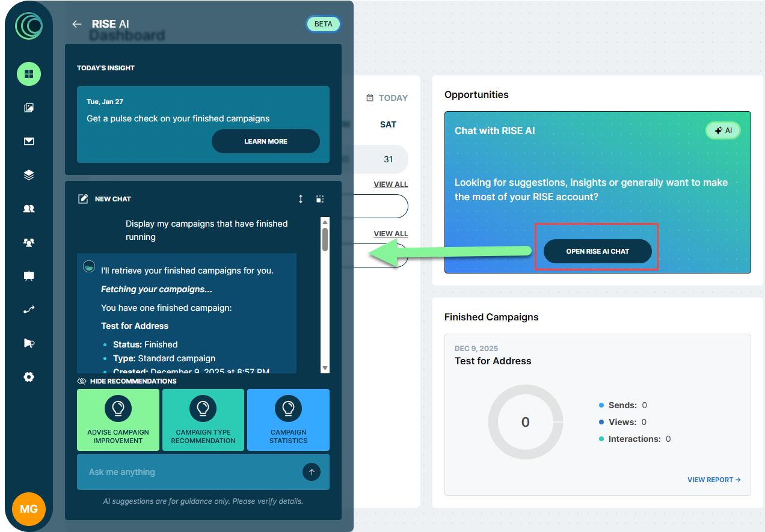Click the MG user avatar
This screenshot has width=765, height=532.
click(29, 509)
